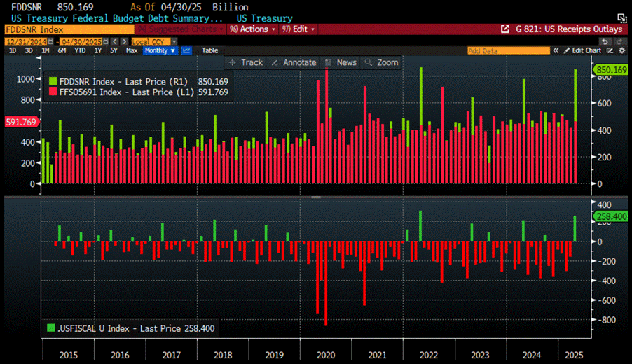
Task: Click the 591.769 left axis value tag
Action: [22, 122]
